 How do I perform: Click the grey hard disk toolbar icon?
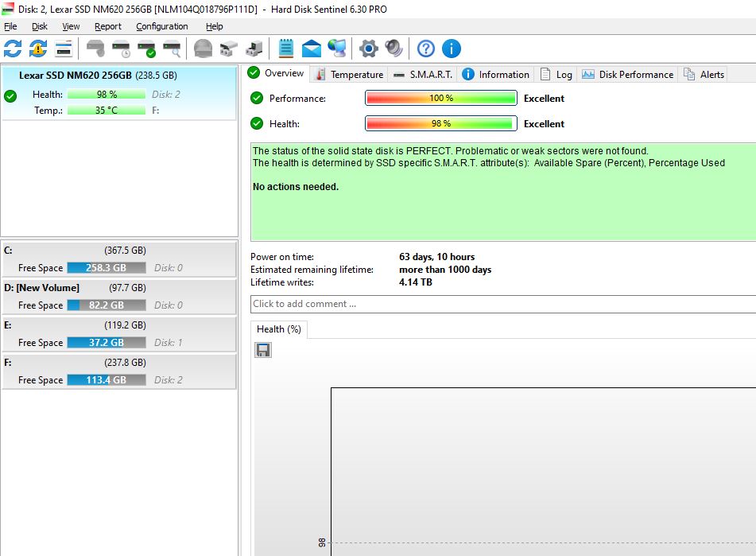click(x=95, y=49)
